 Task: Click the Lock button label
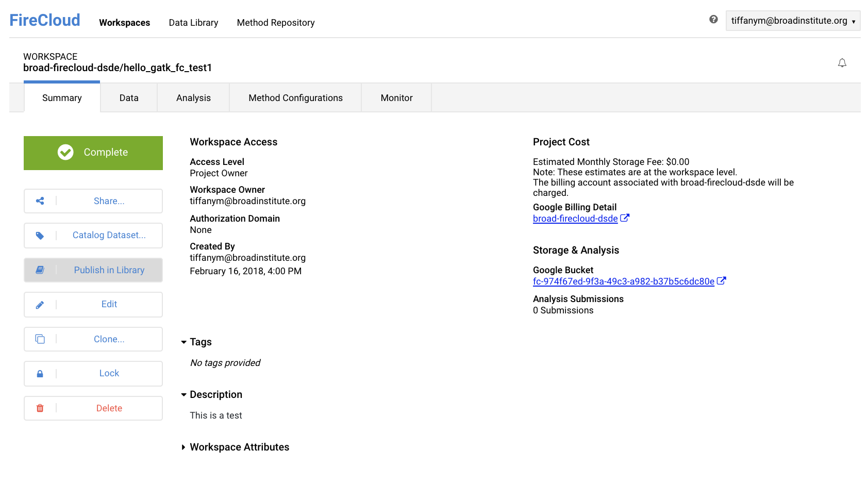point(109,373)
